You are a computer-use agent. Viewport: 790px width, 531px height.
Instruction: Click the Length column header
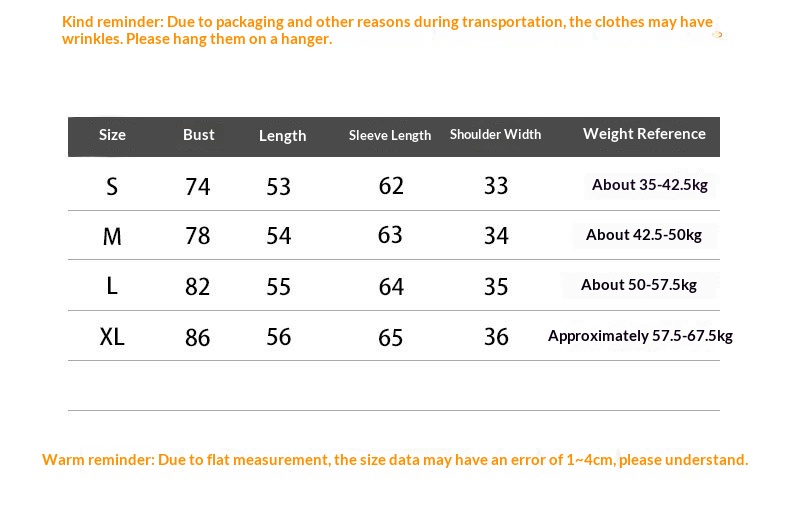click(x=282, y=136)
